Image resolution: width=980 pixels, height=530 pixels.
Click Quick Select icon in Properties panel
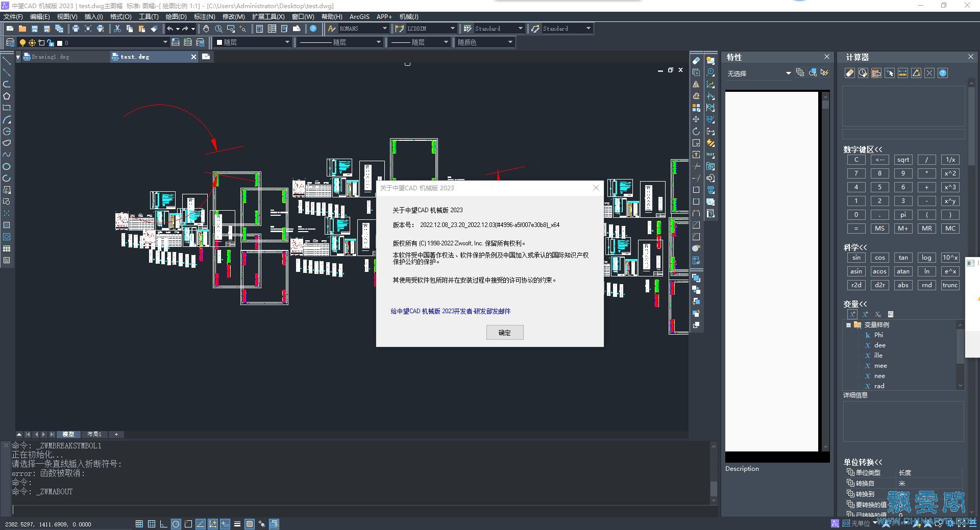click(825, 73)
